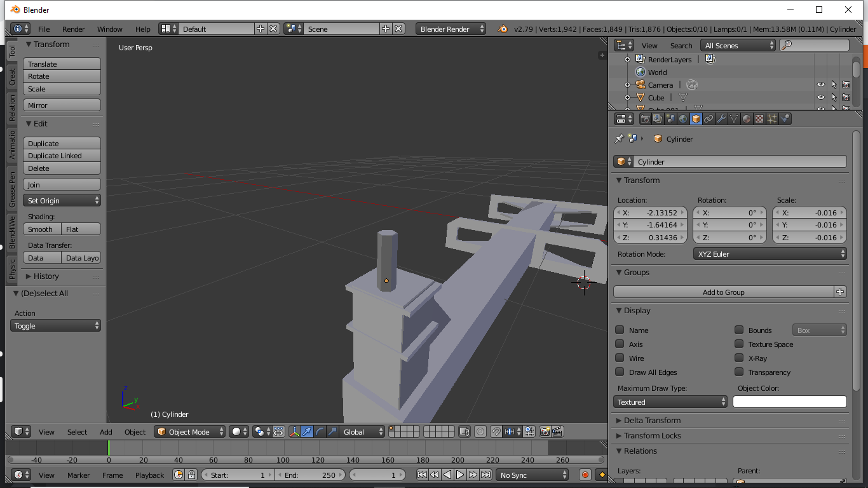Click the OpenGL render image camera icon
Viewport: 868px width, 488px height.
545,431
